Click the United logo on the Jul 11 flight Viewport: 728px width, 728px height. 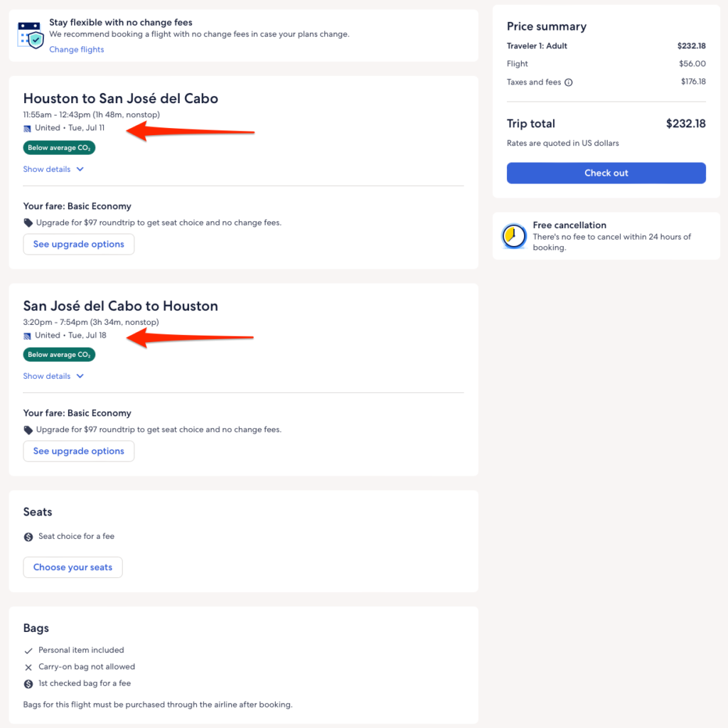pos(28,129)
